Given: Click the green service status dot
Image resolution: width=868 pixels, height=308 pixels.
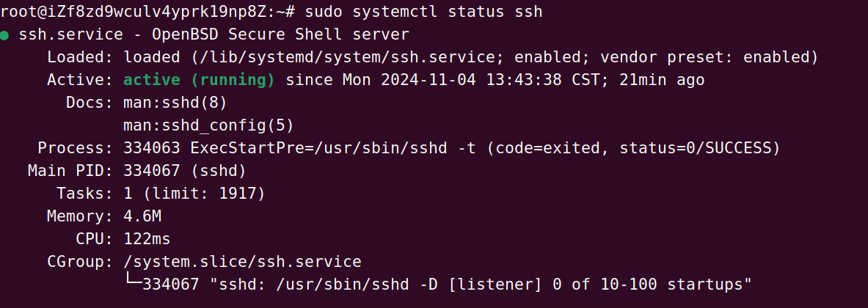Looking at the screenshot, I should (4, 35).
